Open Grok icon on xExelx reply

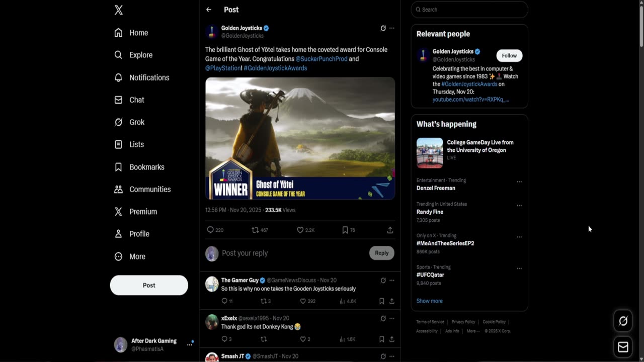pos(383,318)
